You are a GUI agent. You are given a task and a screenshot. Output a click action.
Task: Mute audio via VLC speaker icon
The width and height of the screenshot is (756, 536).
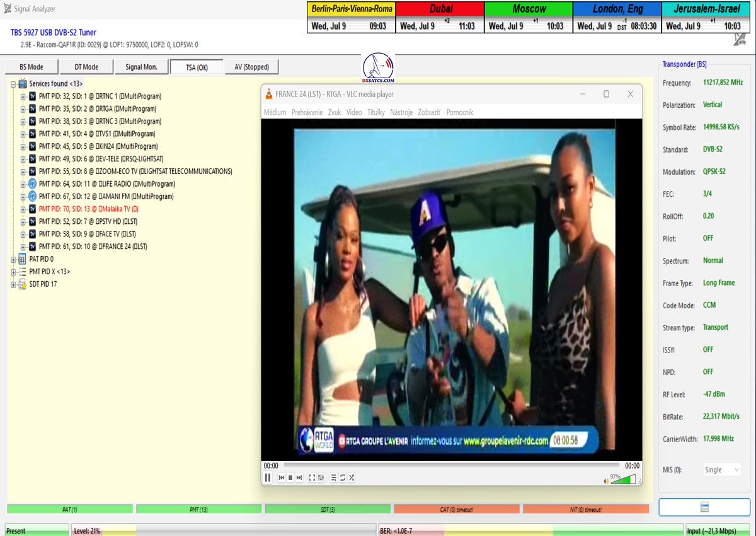point(607,481)
